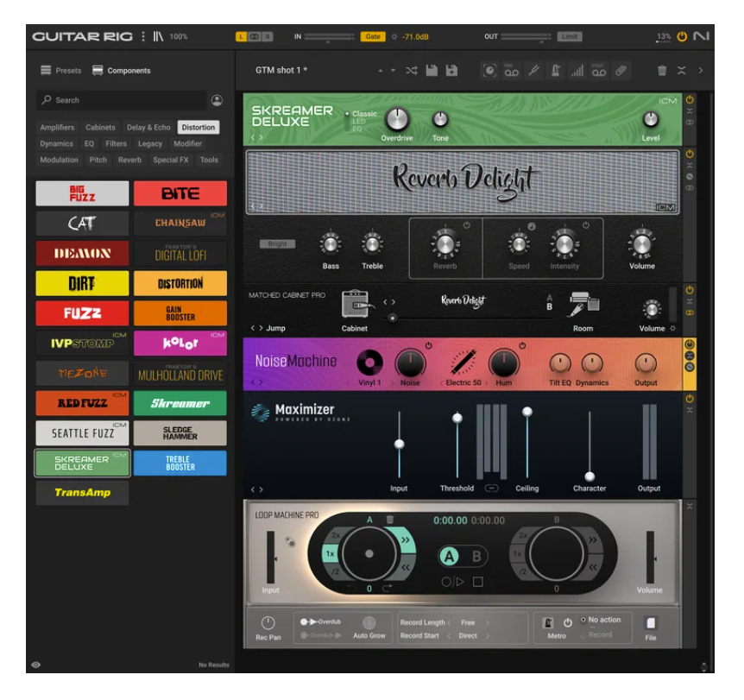Toggle the output Limit button
The height and width of the screenshot is (700, 744).
(x=569, y=36)
